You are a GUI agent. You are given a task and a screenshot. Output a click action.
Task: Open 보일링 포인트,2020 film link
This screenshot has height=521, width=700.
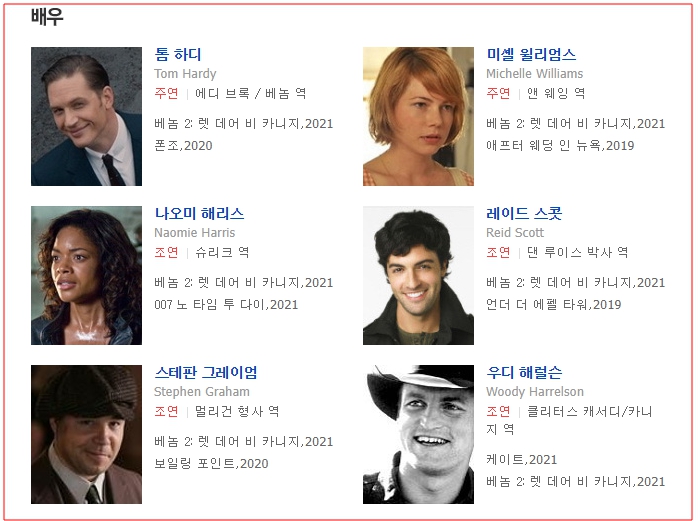coord(211,463)
